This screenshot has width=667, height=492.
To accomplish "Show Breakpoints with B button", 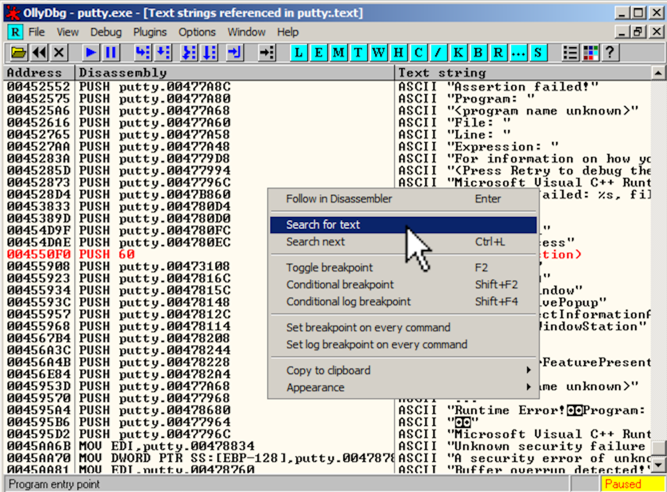I will coord(479,53).
